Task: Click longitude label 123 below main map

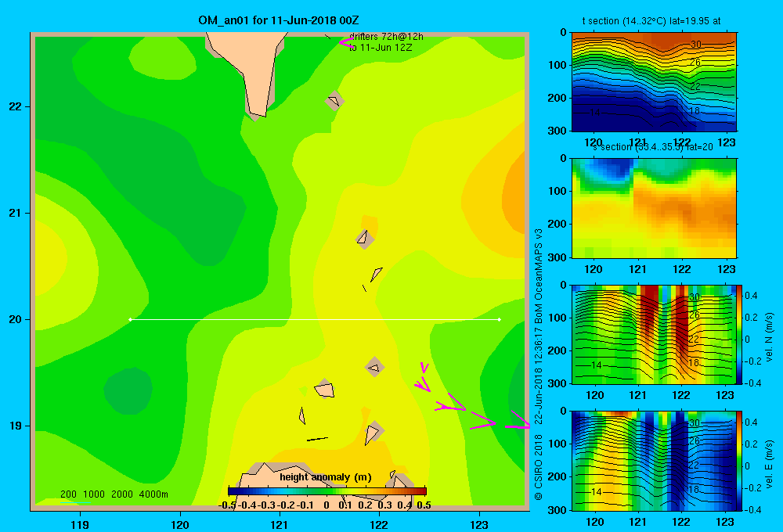Action: click(x=479, y=524)
